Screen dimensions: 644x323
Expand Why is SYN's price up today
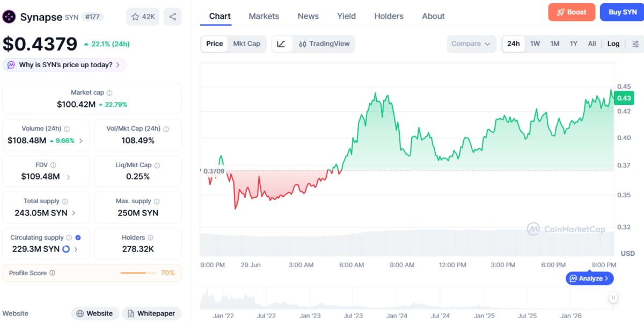pyautogui.click(x=65, y=65)
